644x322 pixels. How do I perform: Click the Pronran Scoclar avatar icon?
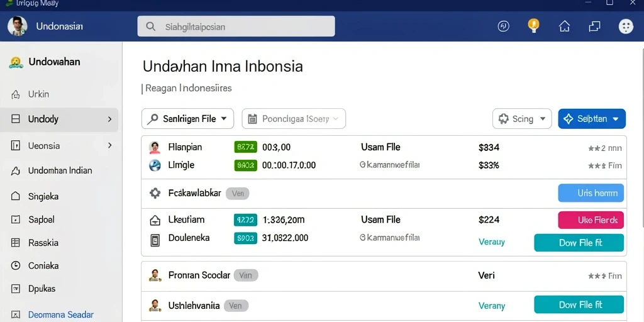click(x=155, y=275)
